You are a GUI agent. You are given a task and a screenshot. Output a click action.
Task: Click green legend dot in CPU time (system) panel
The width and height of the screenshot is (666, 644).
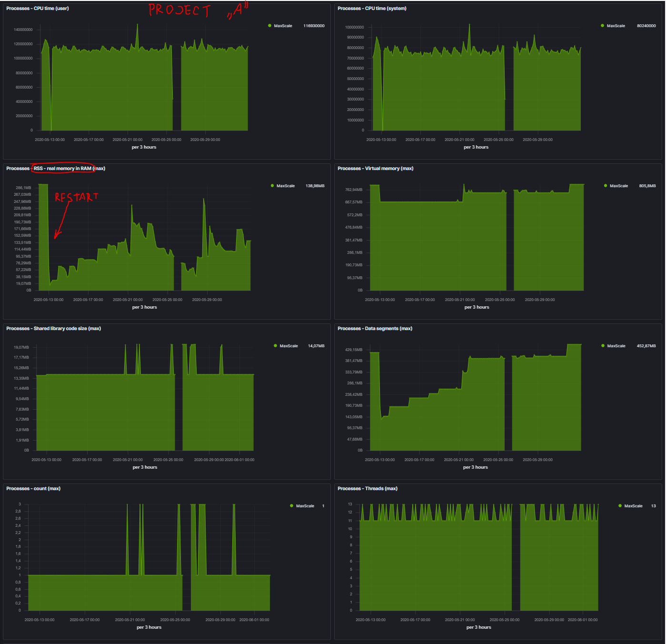tap(603, 26)
